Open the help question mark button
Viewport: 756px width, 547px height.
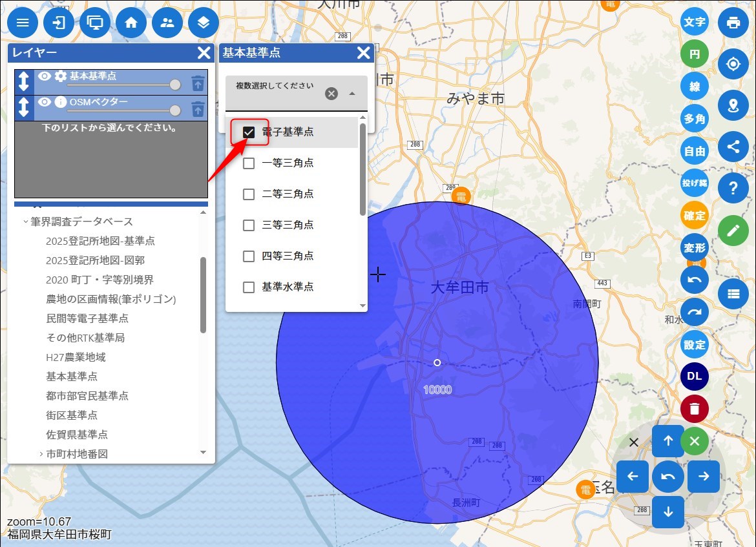[x=733, y=188]
